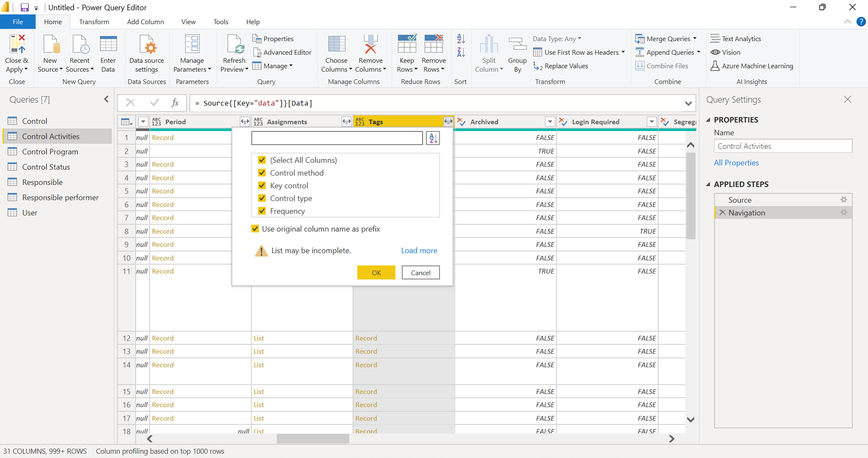Viewport: 868px width, 458px height.
Task: Open the Advanced Editor
Action: pos(282,52)
